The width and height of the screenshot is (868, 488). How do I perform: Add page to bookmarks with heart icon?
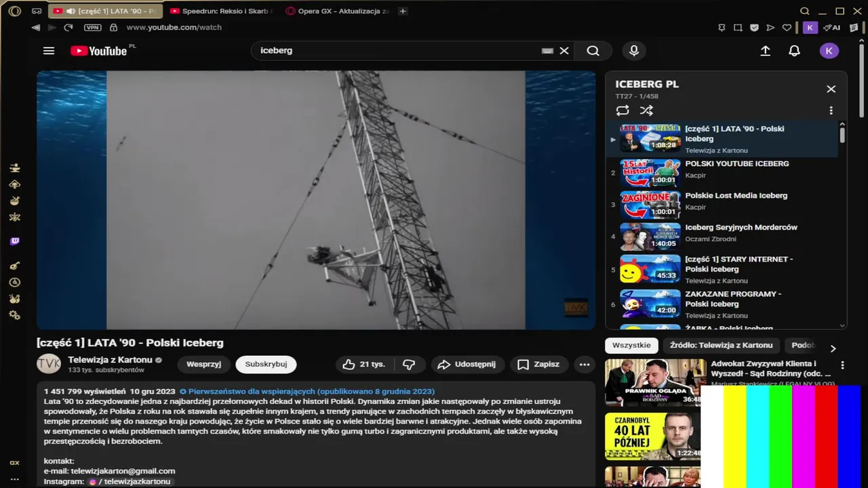787,28
